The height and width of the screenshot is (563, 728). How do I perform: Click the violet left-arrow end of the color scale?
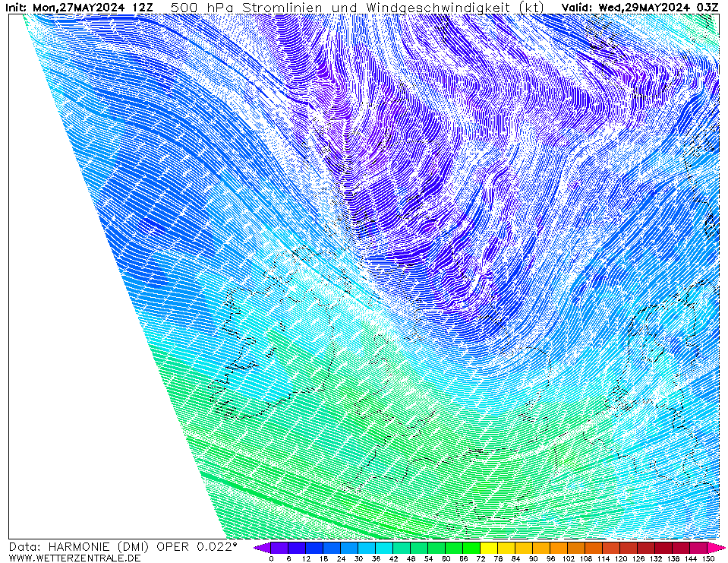(x=262, y=548)
